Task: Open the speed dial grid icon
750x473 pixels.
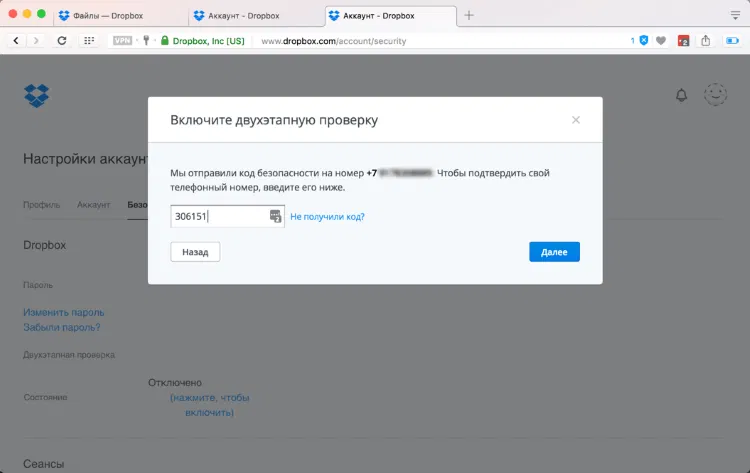Action: 89,41
